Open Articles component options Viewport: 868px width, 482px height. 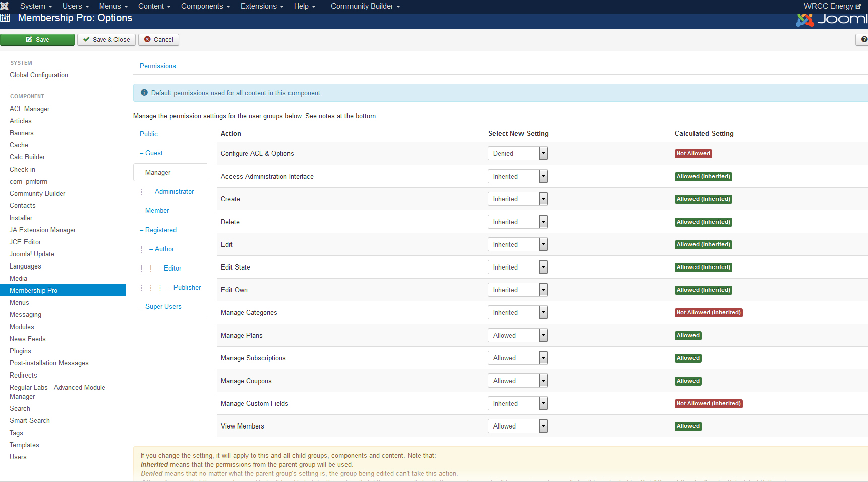point(20,121)
